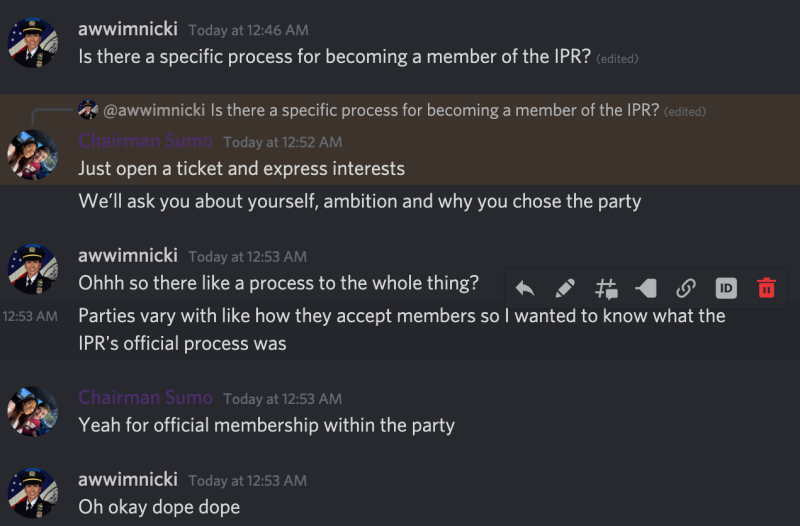Jump to the referenced reply preview text
This screenshot has height=526, width=800.
(435, 110)
